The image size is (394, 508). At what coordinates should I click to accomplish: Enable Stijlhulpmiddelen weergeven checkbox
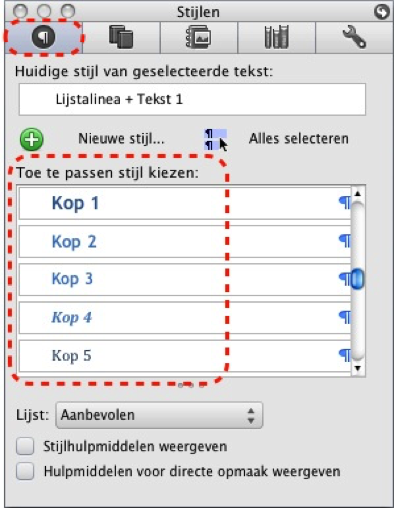coord(25,446)
